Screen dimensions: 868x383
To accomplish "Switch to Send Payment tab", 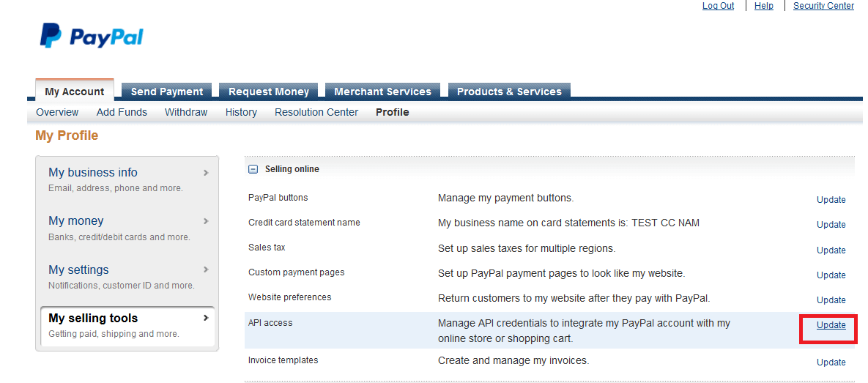I will click(x=167, y=92).
